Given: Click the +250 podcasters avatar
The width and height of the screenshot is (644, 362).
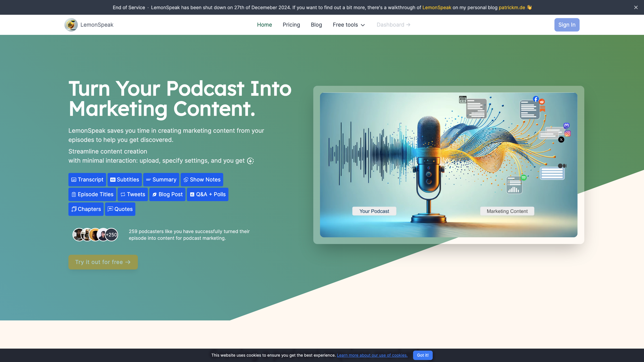Looking at the screenshot, I should click(x=112, y=235).
